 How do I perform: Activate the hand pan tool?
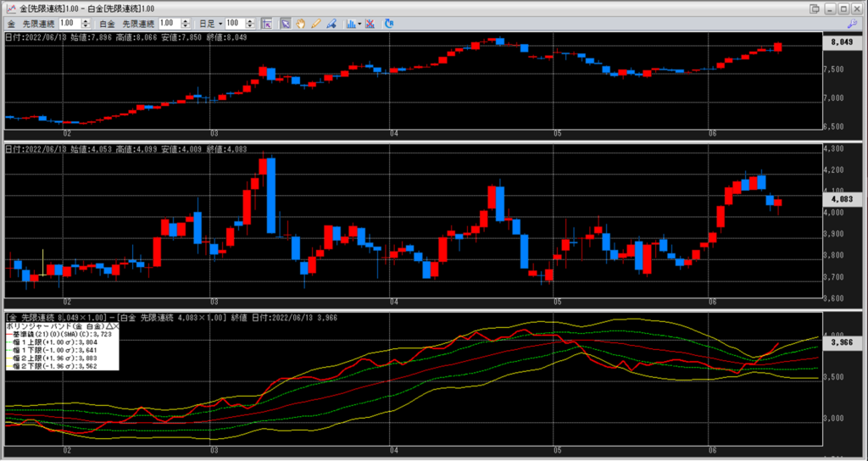pos(301,24)
